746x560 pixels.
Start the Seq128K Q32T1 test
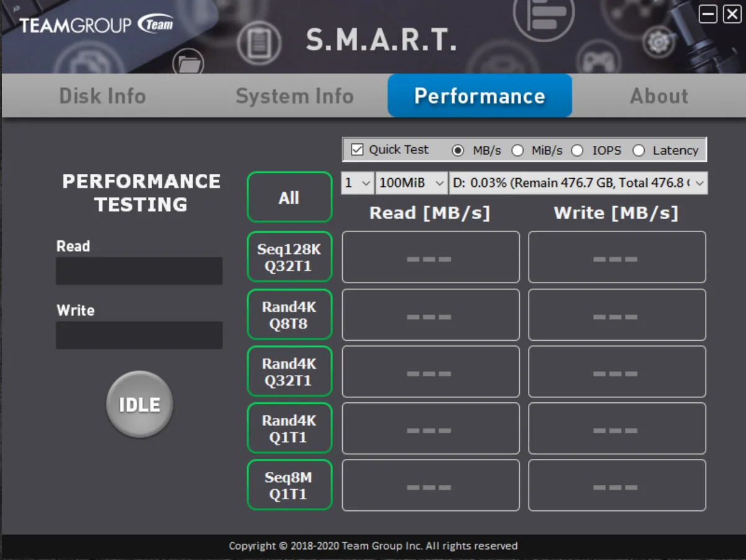289,257
